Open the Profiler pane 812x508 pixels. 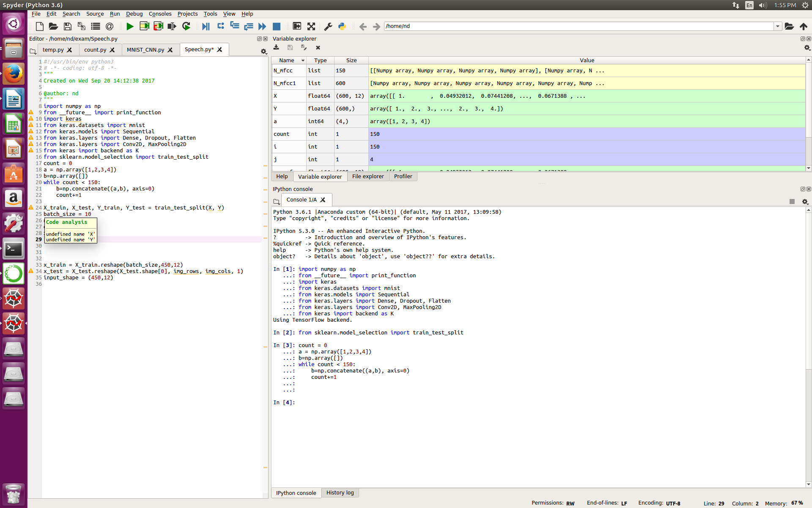[403, 177]
